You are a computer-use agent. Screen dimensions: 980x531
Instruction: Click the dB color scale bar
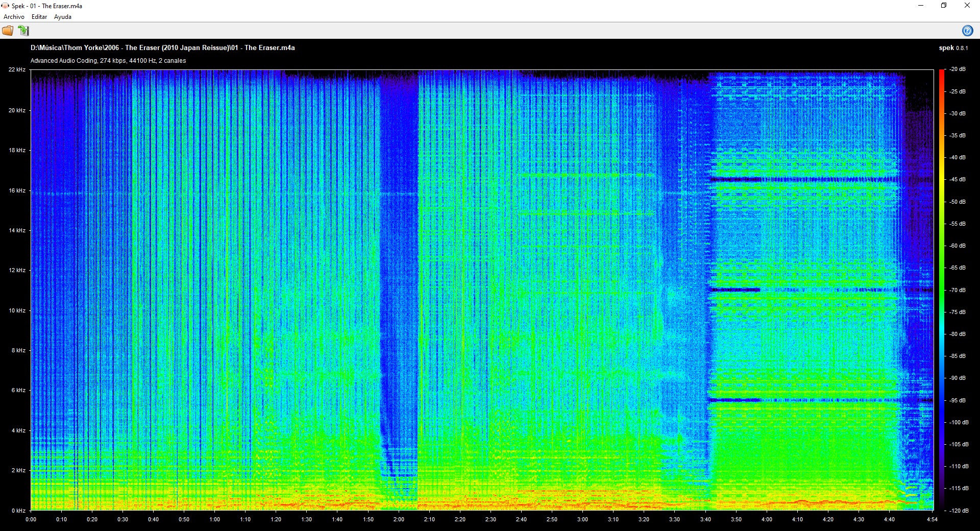click(941, 289)
